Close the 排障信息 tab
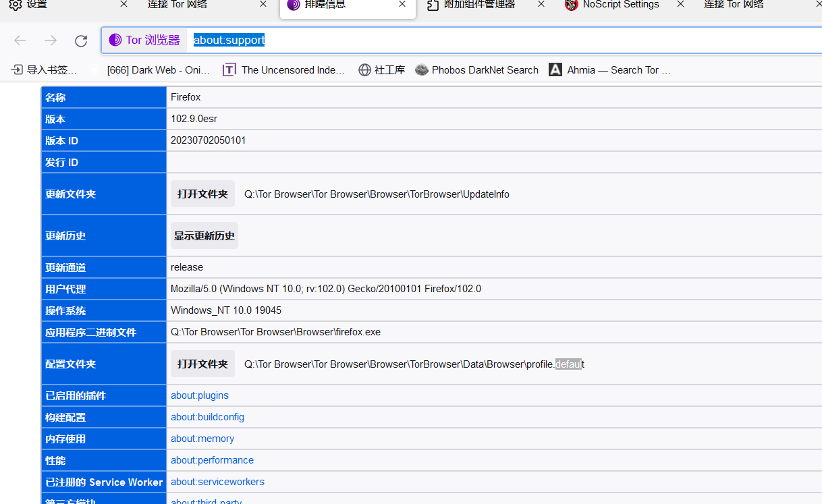822x504 pixels. pos(402,4)
